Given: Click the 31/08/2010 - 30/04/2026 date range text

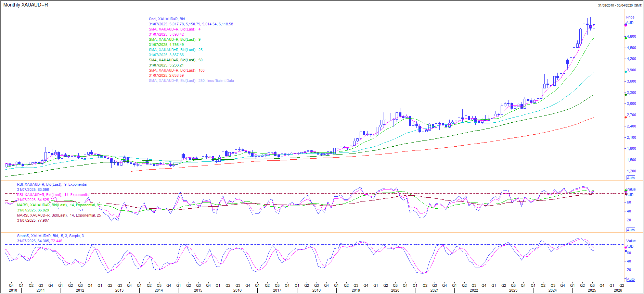Looking at the screenshot, I should coord(620,5).
